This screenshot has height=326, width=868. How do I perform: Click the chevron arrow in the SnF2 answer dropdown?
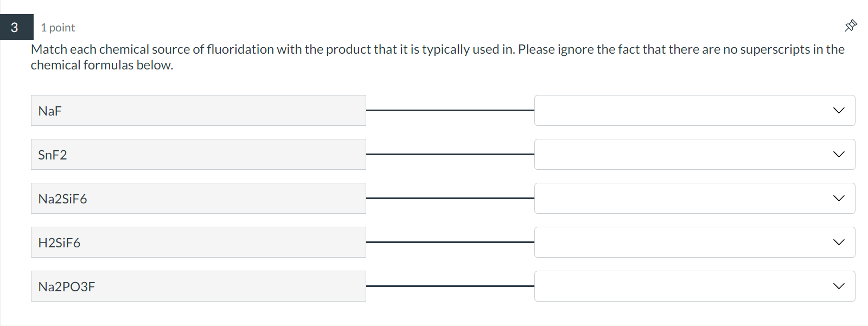(x=838, y=155)
